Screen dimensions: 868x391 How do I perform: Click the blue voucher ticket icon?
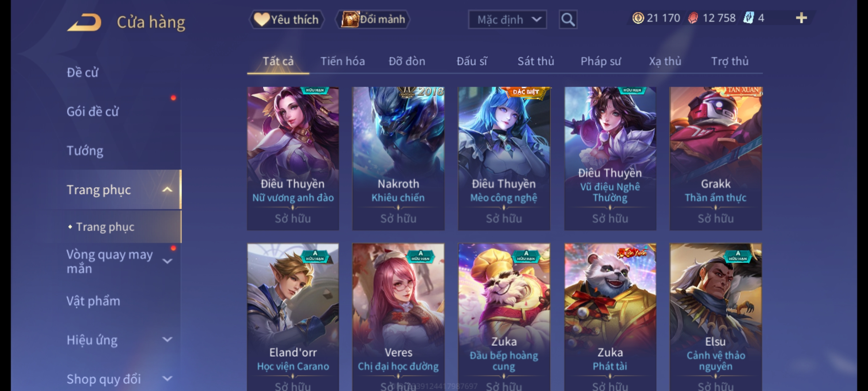click(x=748, y=18)
